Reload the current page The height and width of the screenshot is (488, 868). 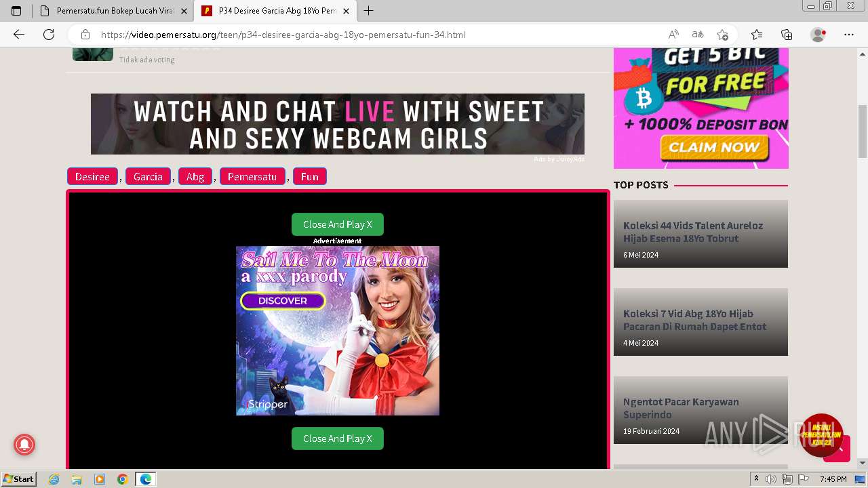(x=49, y=35)
